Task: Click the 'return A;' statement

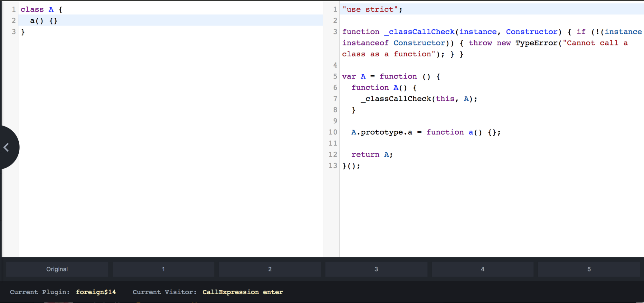Action: point(372,155)
